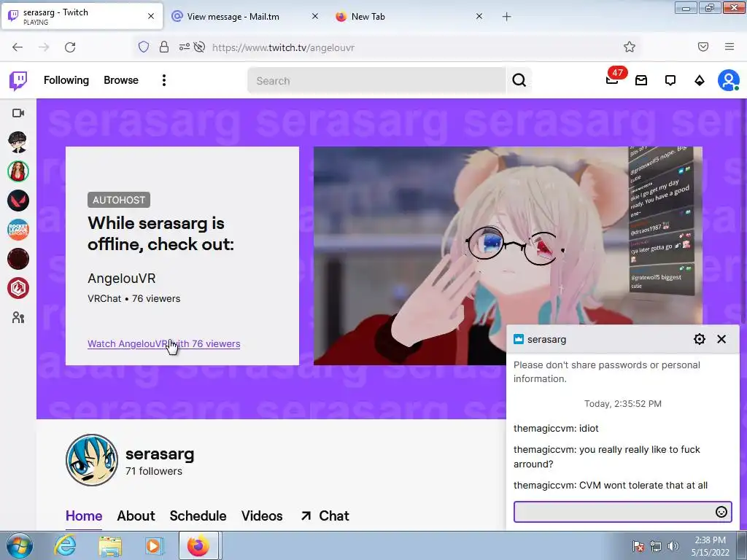Image resolution: width=747 pixels, height=560 pixels.
Task: Click the browser forward arrow
Action: (x=44, y=47)
